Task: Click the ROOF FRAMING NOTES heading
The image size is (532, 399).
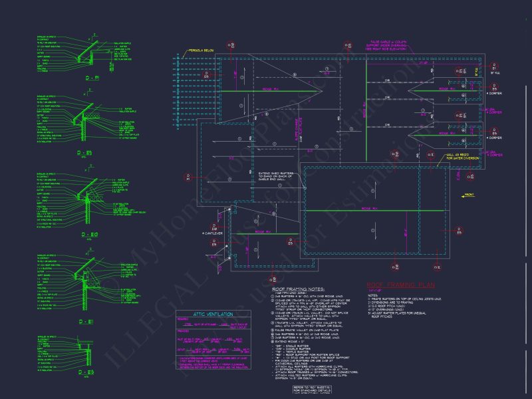Action: click(298, 289)
